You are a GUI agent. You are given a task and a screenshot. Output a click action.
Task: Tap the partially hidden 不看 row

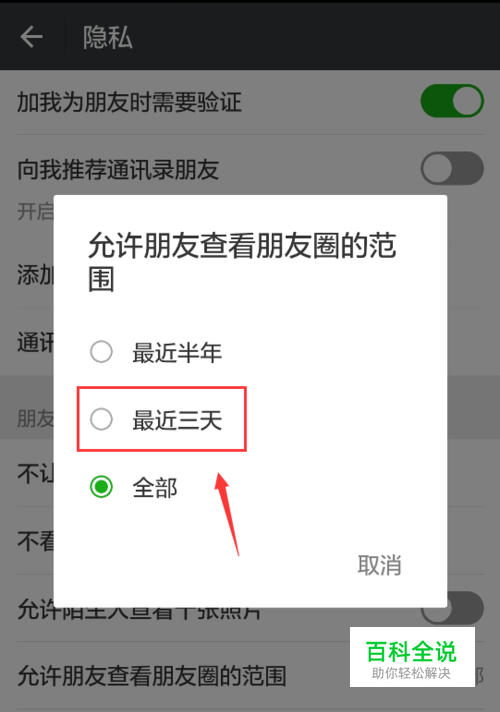tap(35, 541)
